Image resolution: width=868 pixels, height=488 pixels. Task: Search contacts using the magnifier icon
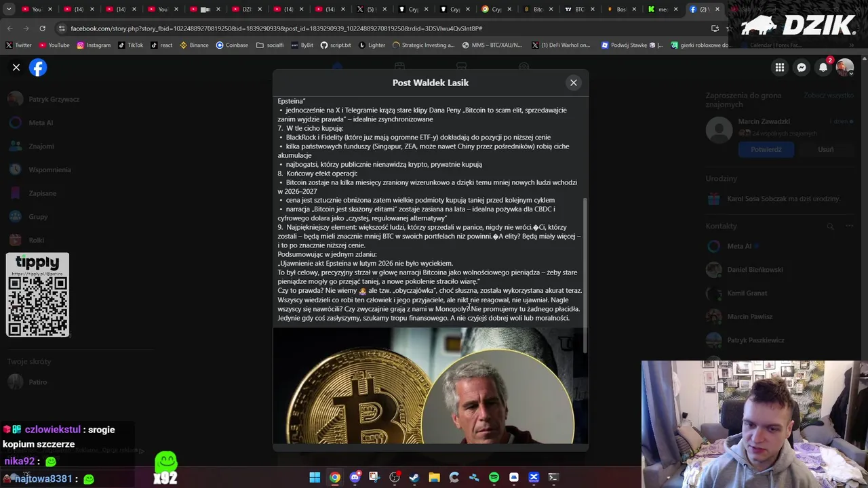click(830, 226)
